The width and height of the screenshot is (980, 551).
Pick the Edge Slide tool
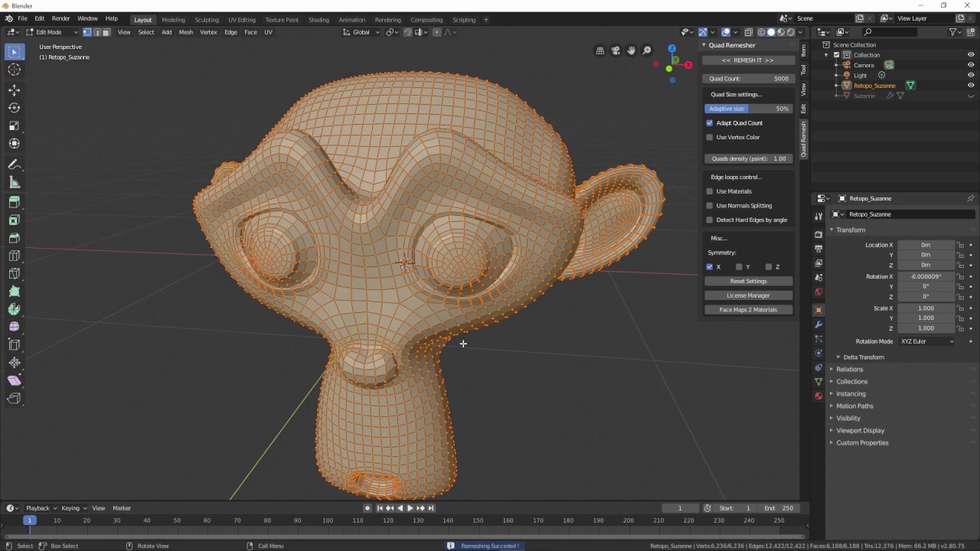pos(14,344)
